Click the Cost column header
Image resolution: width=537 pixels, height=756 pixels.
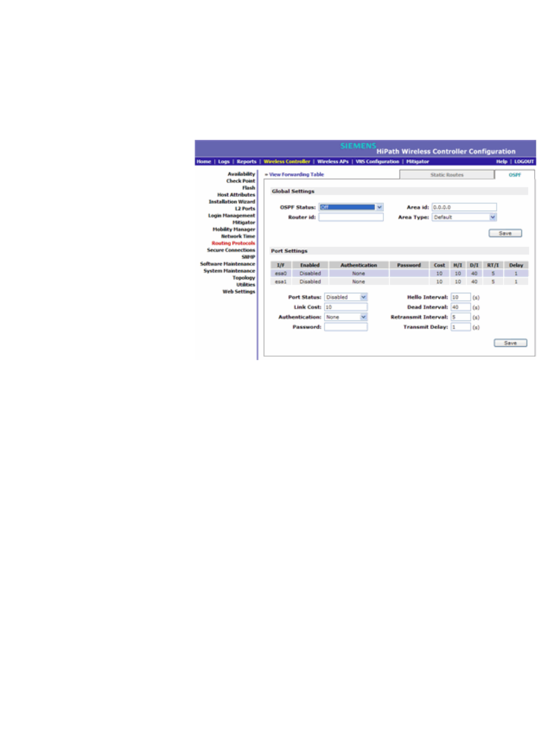(439, 265)
